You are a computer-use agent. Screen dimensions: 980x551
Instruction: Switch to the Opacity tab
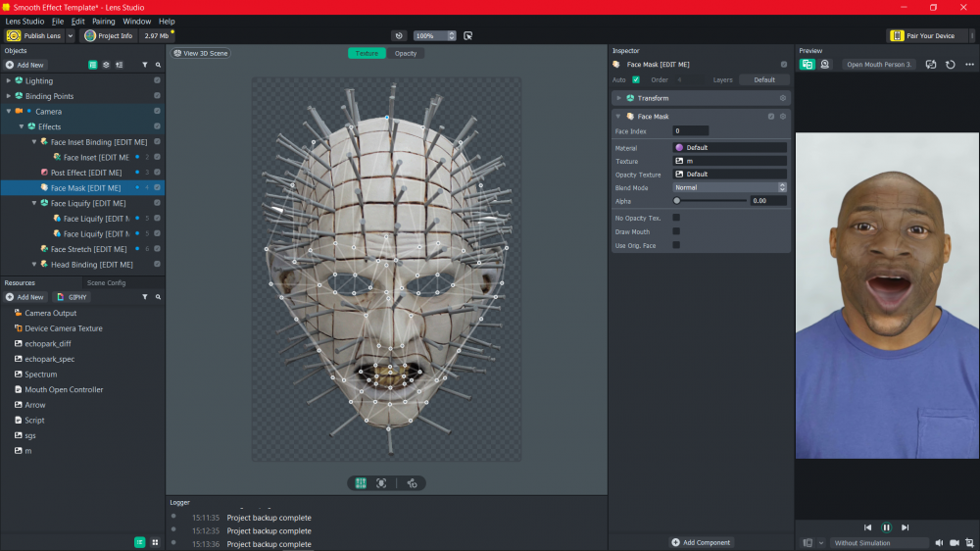coord(405,53)
